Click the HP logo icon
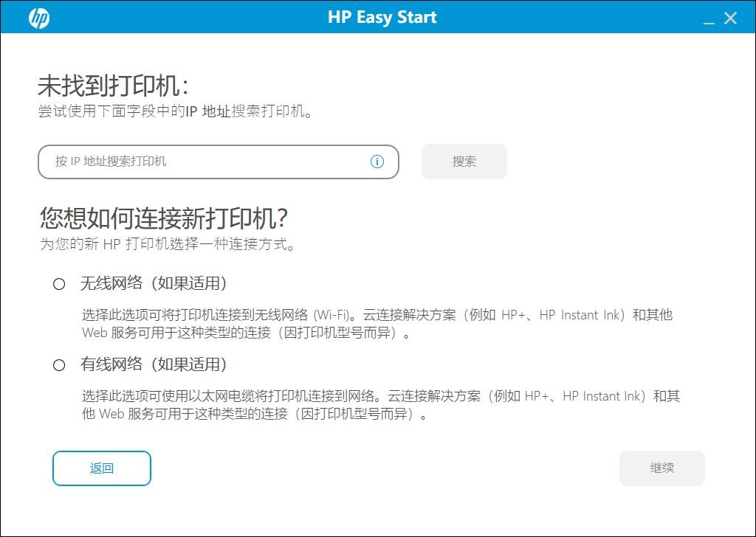Image resolution: width=756 pixels, height=537 pixels. [39, 18]
